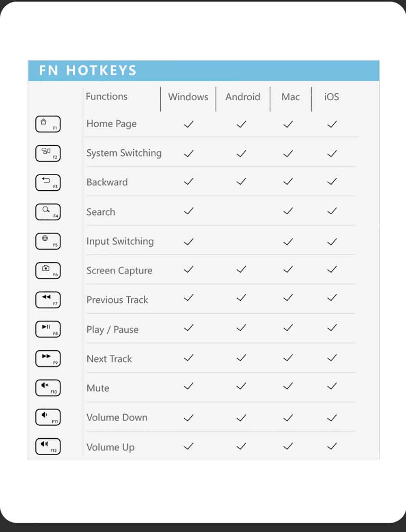The width and height of the screenshot is (406, 532).
Task: Click the F1 Home Page key icon
Action: (48, 124)
